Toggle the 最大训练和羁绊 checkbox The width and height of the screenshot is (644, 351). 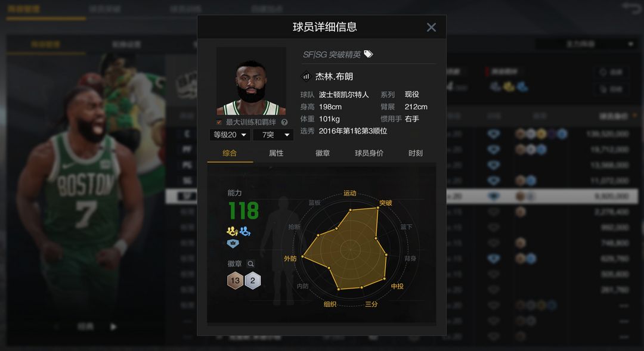click(219, 122)
